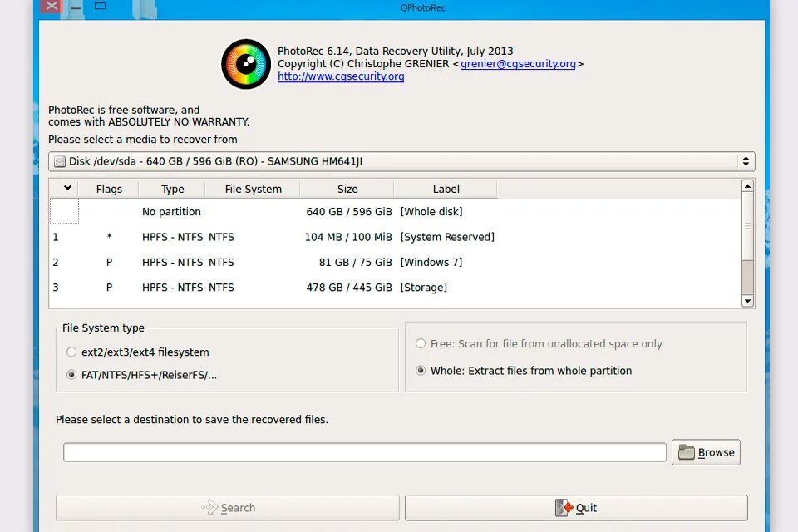
Task: Choose Whole: extract files from whole partition
Action: pyautogui.click(x=421, y=371)
